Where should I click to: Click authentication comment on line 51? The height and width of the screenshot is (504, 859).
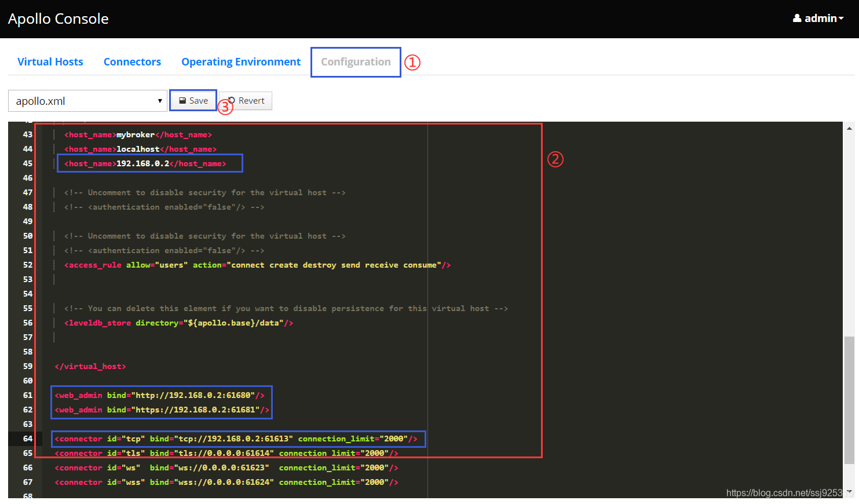(x=165, y=250)
